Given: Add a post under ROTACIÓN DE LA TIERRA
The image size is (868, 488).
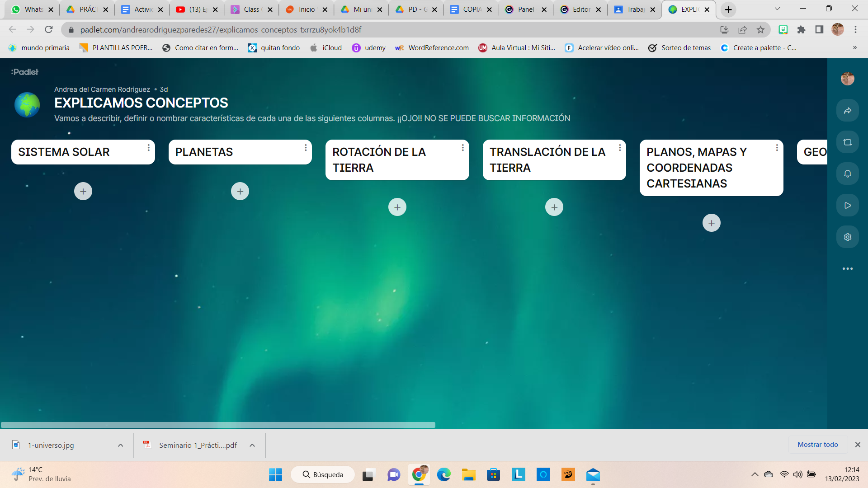Looking at the screenshot, I should [397, 206].
